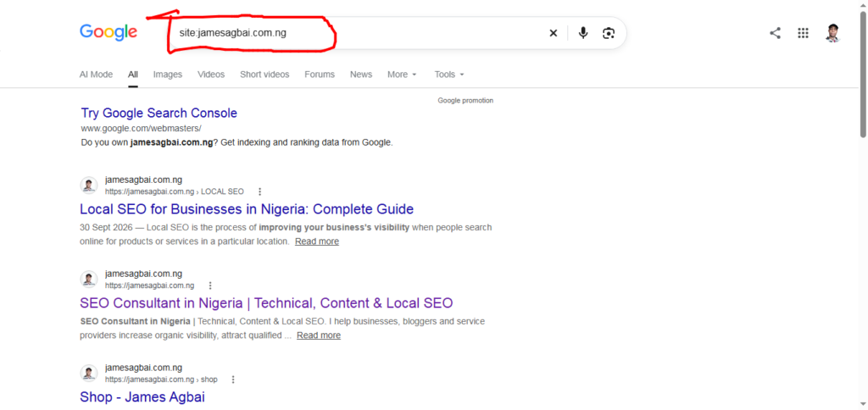The width and height of the screenshot is (868, 410).
Task: Click favicon of SEO Consultant result
Action: 88,280
